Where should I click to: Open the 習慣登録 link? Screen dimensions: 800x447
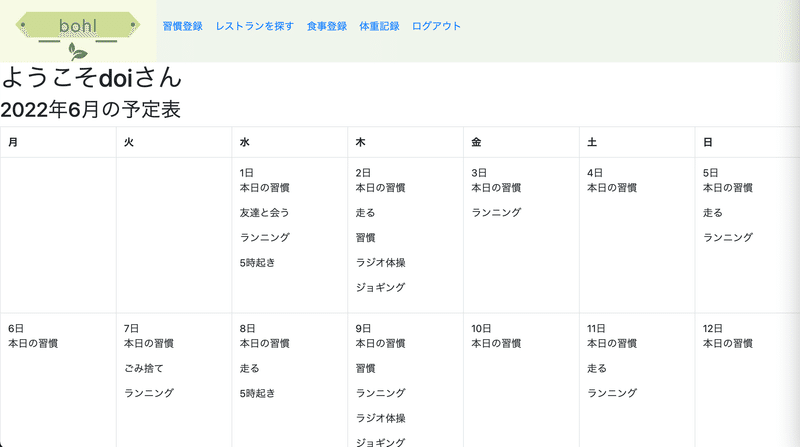183,26
